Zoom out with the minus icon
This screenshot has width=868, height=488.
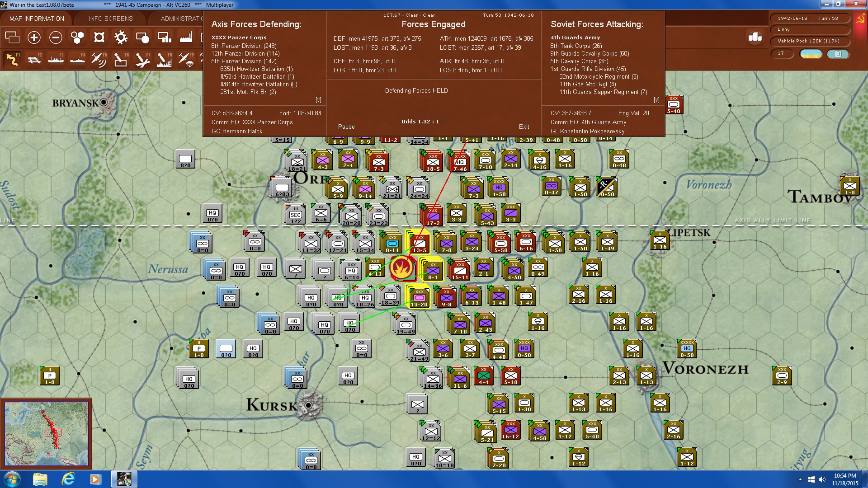point(56,38)
